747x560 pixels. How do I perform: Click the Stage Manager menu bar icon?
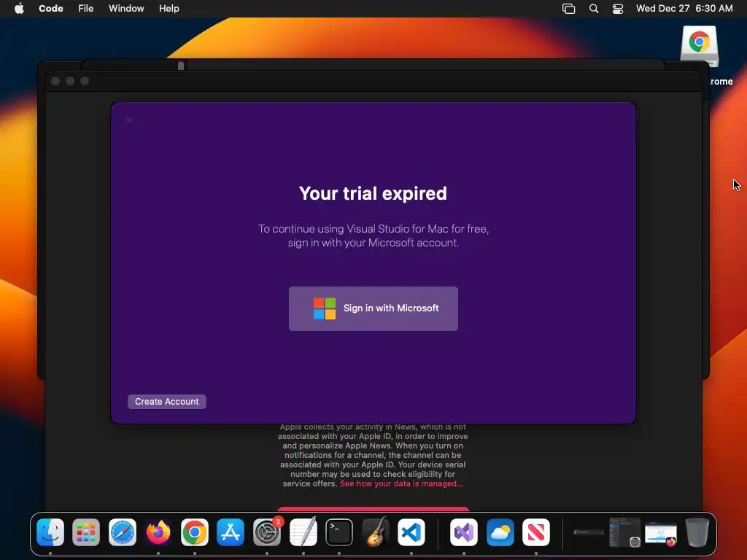click(568, 9)
